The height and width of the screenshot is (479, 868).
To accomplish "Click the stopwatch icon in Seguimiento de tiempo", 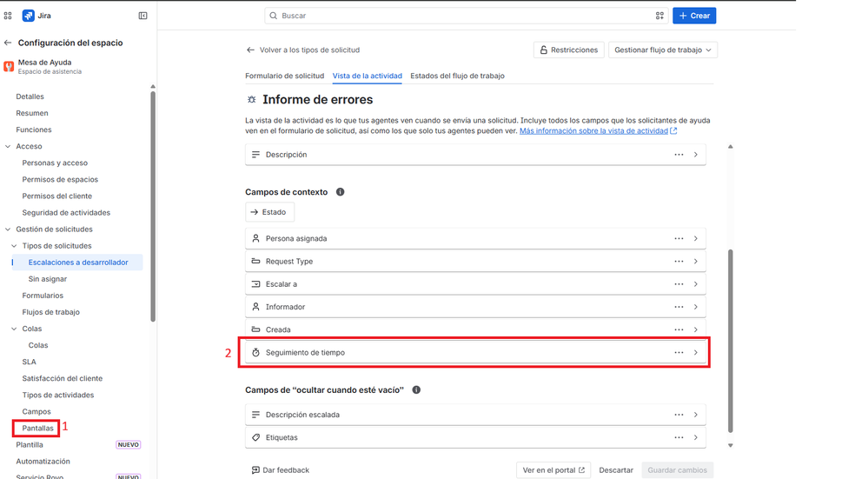I will [x=255, y=352].
